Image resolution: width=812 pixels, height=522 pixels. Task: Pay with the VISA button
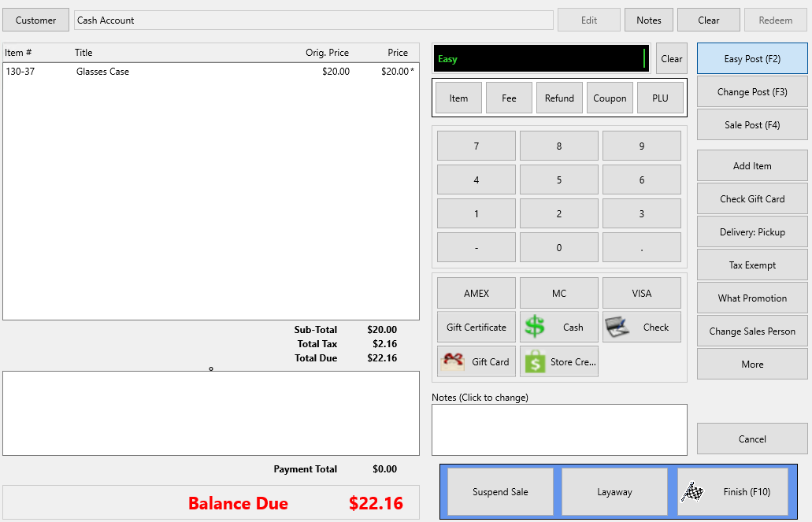click(642, 293)
